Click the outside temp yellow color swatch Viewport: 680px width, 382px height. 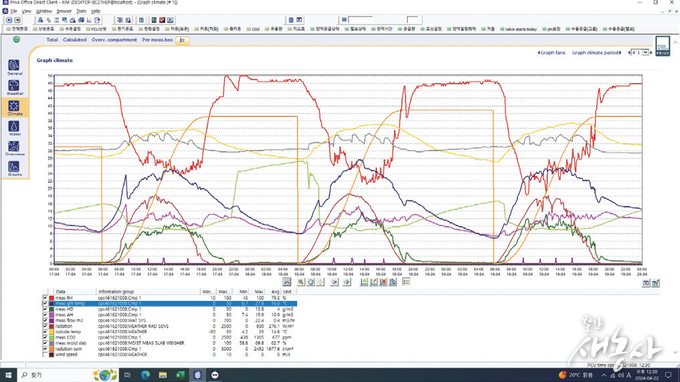(51, 332)
